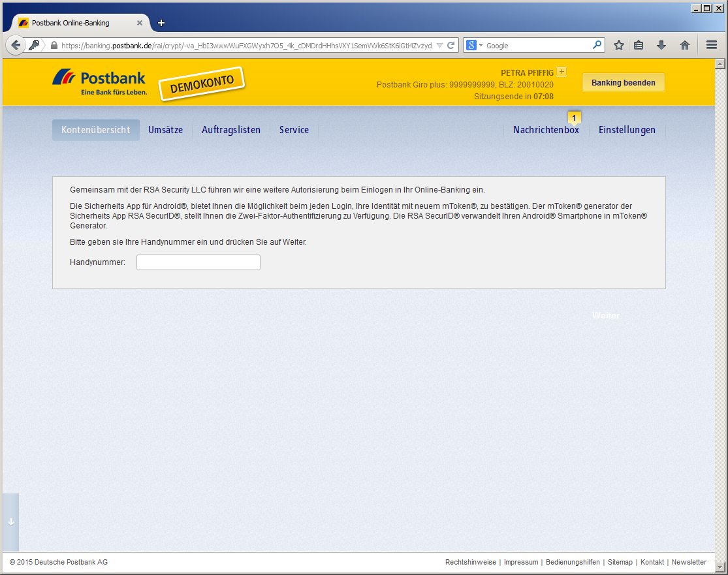Open Google search engine selector
This screenshot has width=728, height=575.
click(x=475, y=46)
